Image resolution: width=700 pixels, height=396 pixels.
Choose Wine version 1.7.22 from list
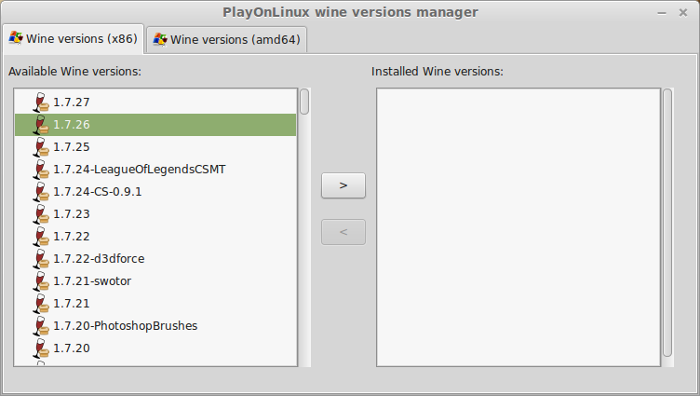pyautogui.click(x=155, y=236)
